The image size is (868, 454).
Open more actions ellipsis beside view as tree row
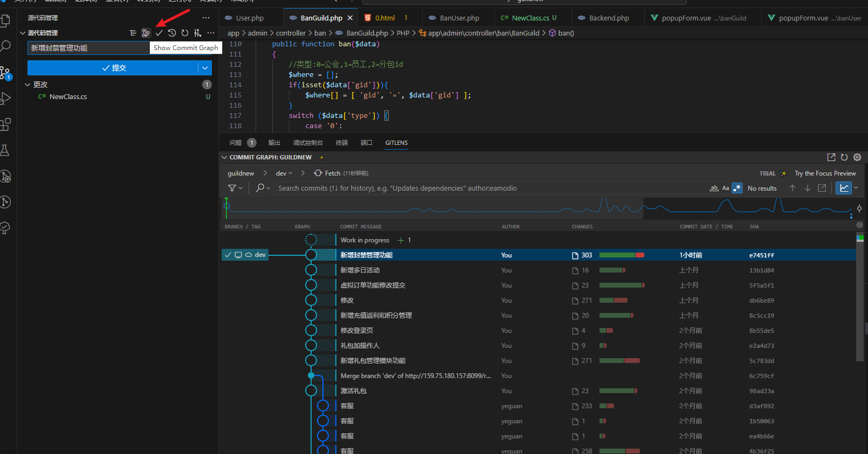[211, 33]
